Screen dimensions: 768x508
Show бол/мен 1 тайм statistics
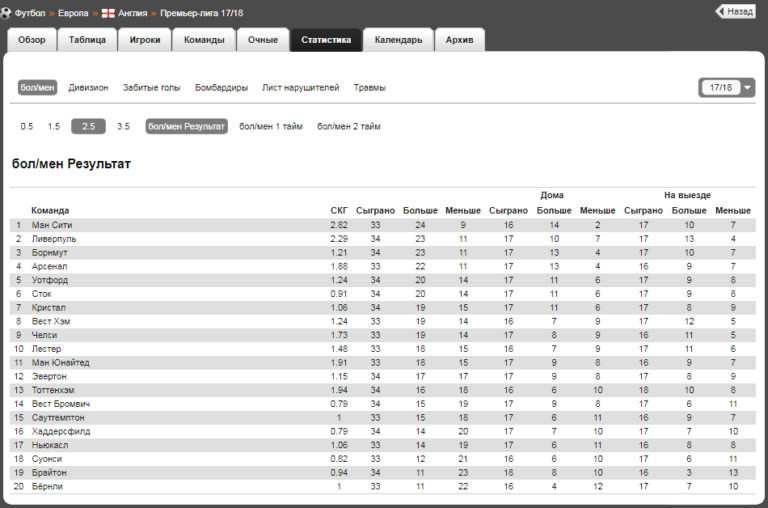click(271, 127)
